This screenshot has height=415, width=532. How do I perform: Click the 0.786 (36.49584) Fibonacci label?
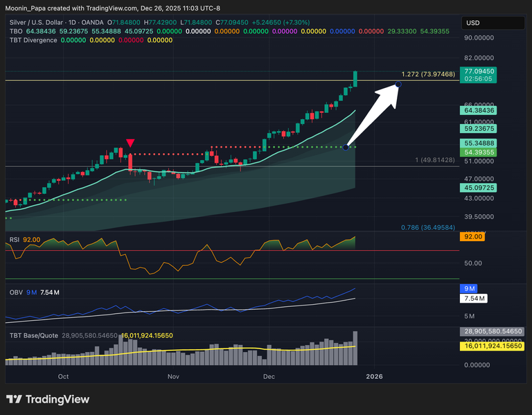(427, 227)
